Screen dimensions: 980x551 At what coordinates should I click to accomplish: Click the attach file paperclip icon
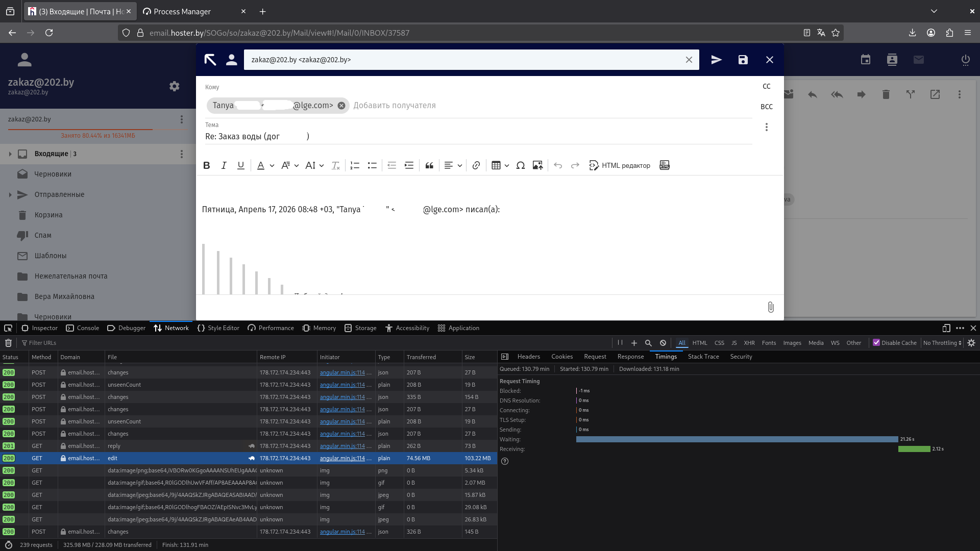[x=770, y=307]
